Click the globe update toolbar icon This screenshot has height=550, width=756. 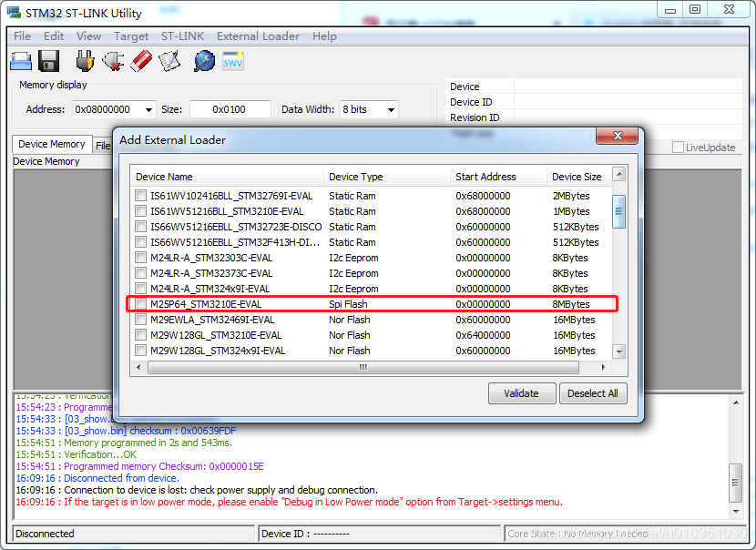coord(204,61)
